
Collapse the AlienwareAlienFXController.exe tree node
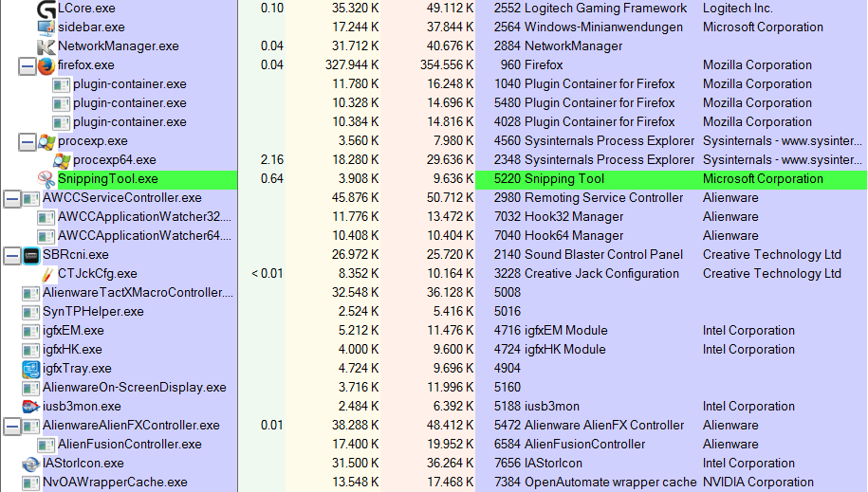click(x=11, y=426)
